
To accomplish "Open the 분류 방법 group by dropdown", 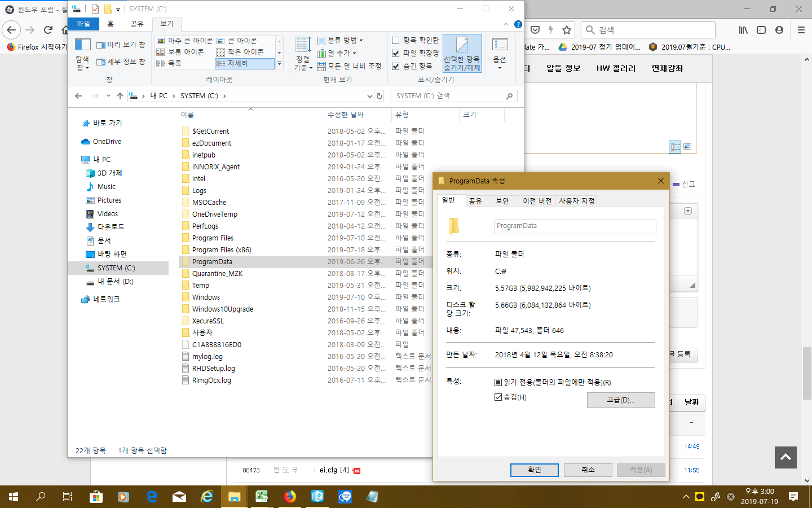I will click(340, 40).
